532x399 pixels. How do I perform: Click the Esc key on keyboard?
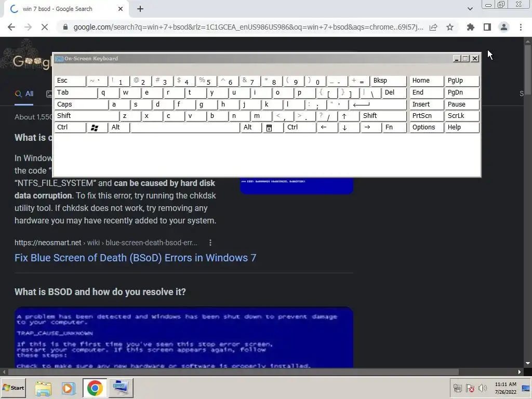pos(70,81)
